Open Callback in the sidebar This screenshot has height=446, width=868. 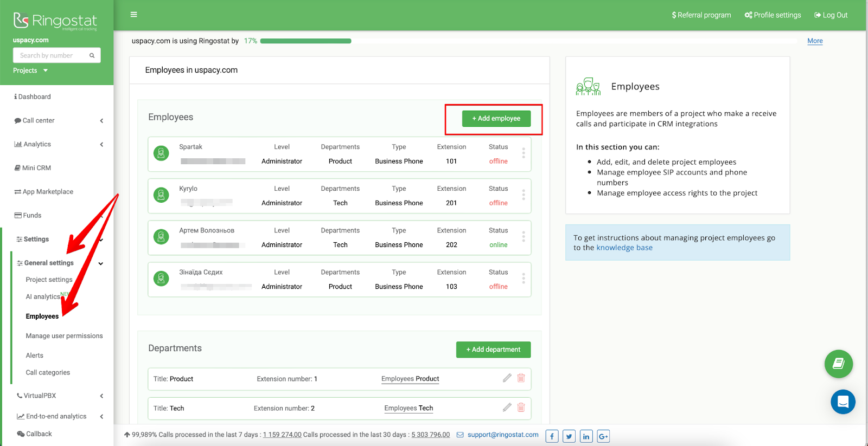click(35, 434)
